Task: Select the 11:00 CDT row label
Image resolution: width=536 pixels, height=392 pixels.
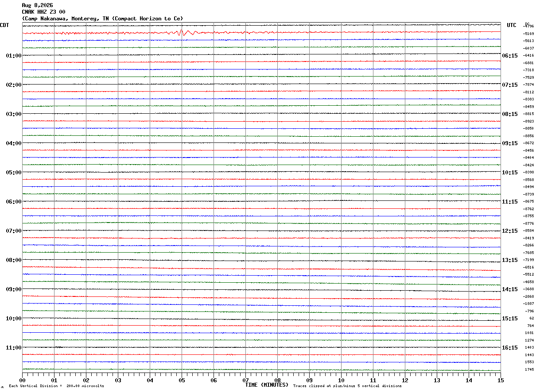Action: click(14, 348)
